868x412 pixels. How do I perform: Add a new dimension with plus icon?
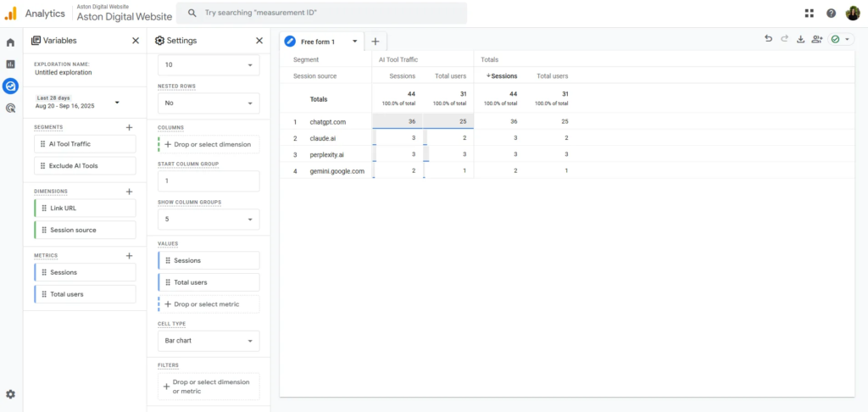pyautogui.click(x=130, y=192)
